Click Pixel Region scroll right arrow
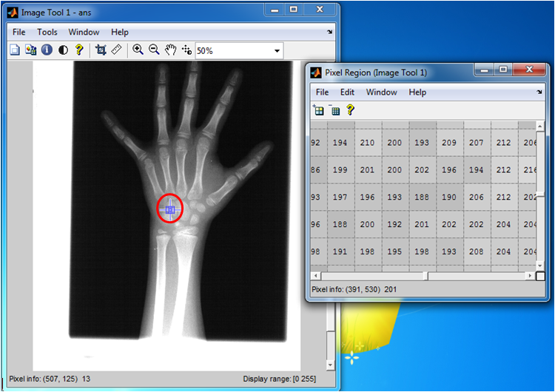This screenshot has height=392, width=555. (x=530, y=276)
